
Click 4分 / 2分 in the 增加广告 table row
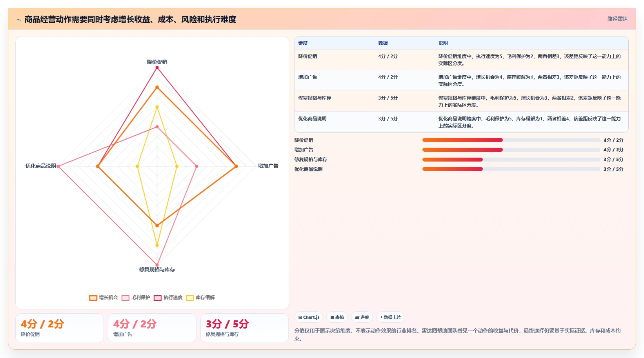click(x=388, y=77)
